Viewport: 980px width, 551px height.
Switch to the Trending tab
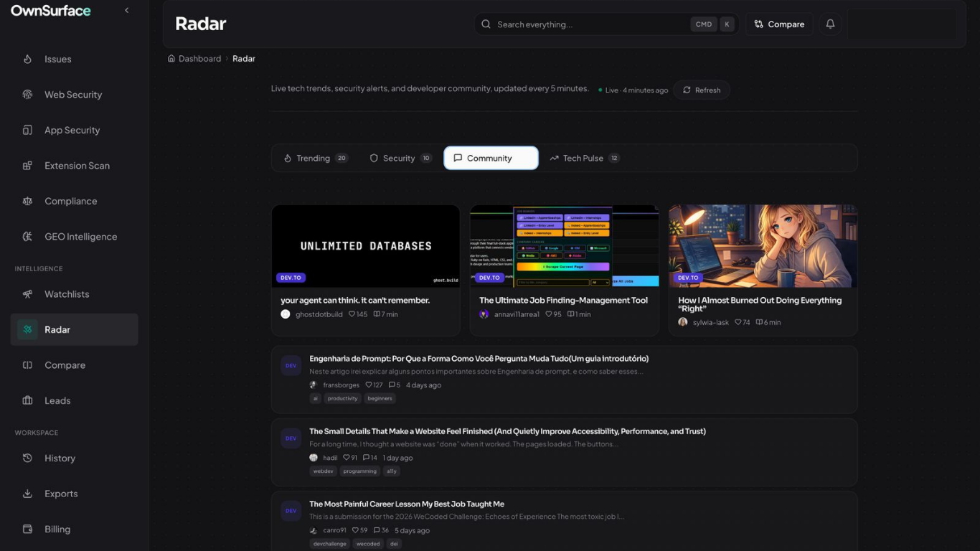click(x=314, y=158)
